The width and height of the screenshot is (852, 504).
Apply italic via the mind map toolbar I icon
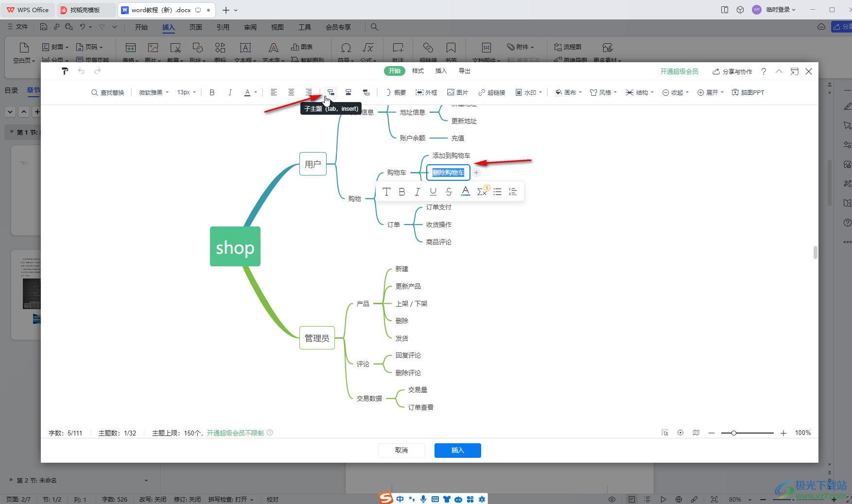click(x=230, y=92)
